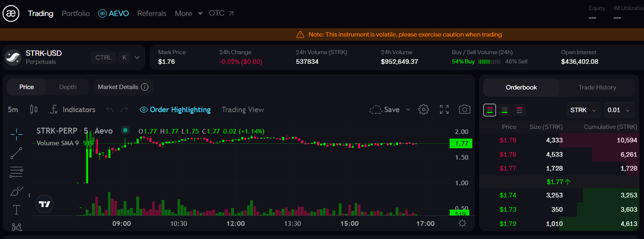
Task: Switch chart to Trading View mode
Action: pyautogui.click(x=243, y=109)
